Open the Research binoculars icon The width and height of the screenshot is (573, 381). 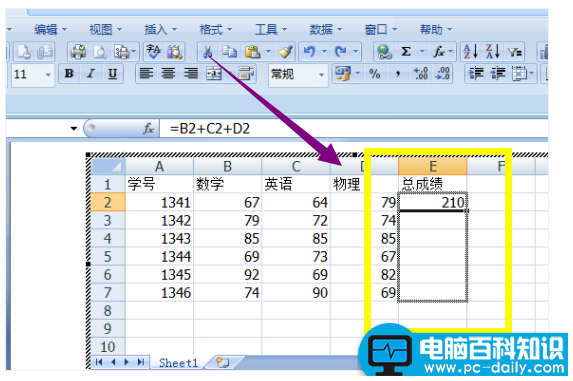click(x=175, y=52)
